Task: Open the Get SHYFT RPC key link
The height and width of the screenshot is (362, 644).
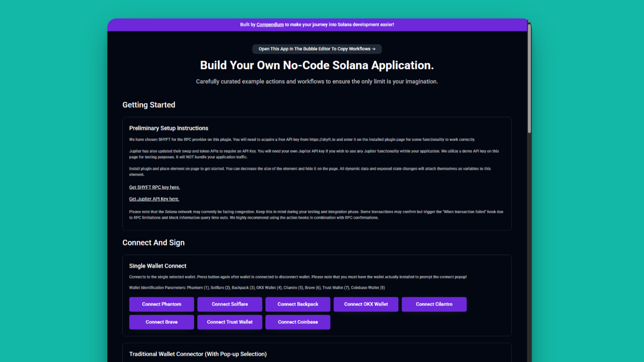Action: click(154, 187)
